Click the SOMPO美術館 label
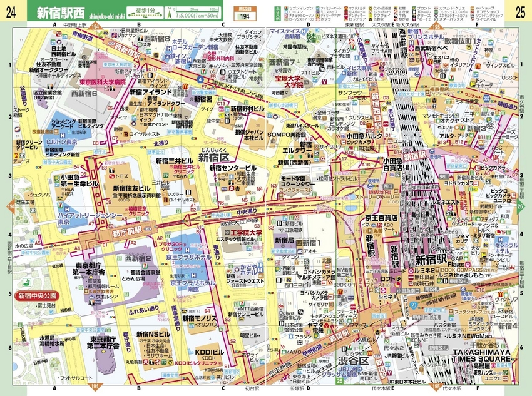 coord(287,135)
